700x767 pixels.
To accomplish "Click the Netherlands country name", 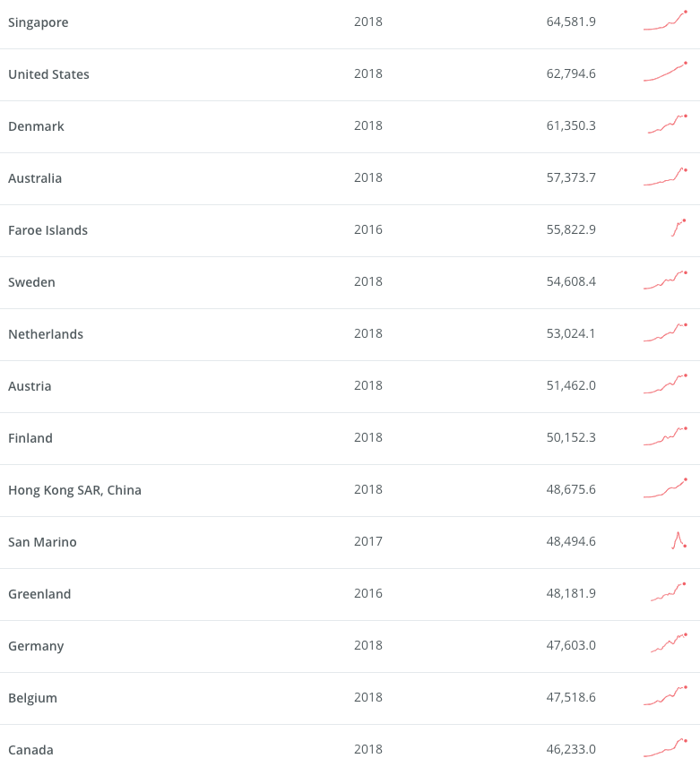I will click(46, 334).
